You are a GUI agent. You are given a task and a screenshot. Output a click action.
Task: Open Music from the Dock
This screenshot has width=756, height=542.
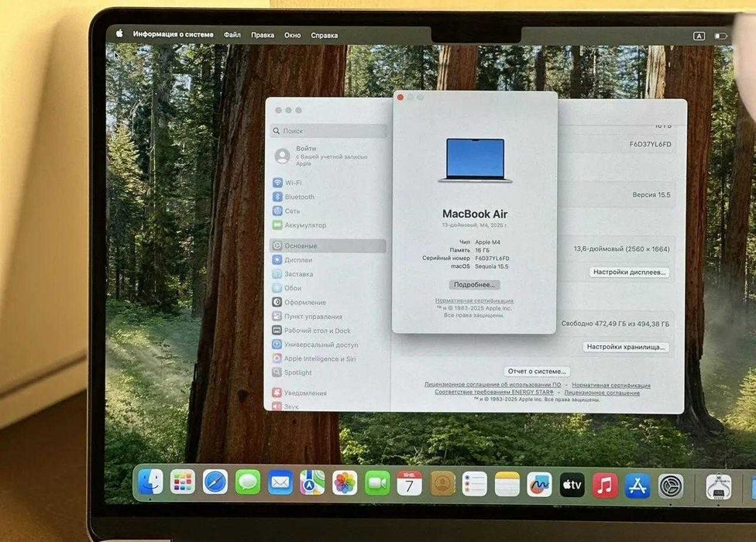pos(605,486)
